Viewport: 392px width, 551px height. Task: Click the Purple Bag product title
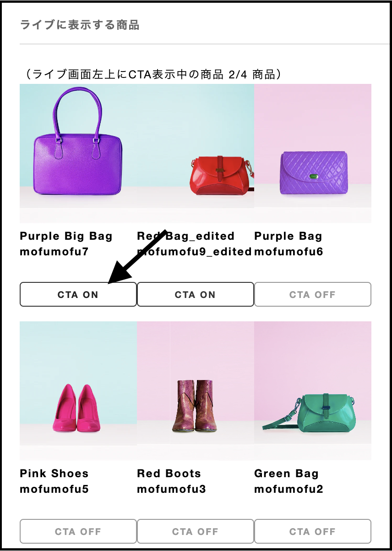click(x=289, y=237)
